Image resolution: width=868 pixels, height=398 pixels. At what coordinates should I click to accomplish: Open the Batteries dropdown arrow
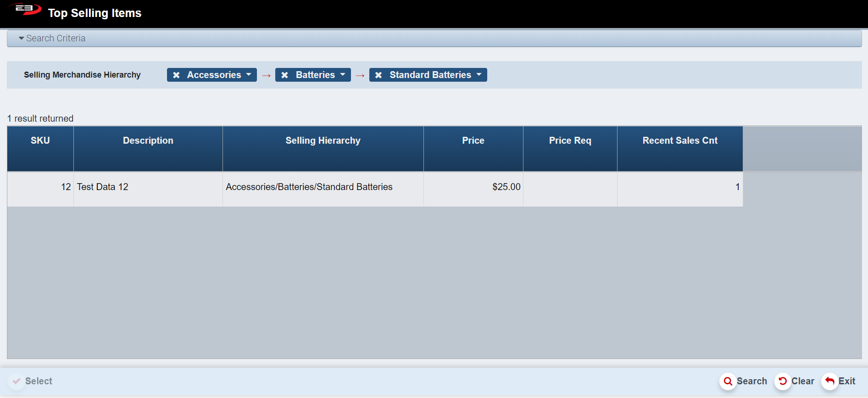(343, 74)
